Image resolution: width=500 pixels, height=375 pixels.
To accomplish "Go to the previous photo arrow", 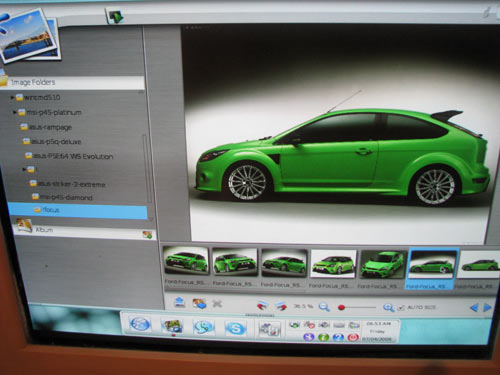I will (474, 307).
